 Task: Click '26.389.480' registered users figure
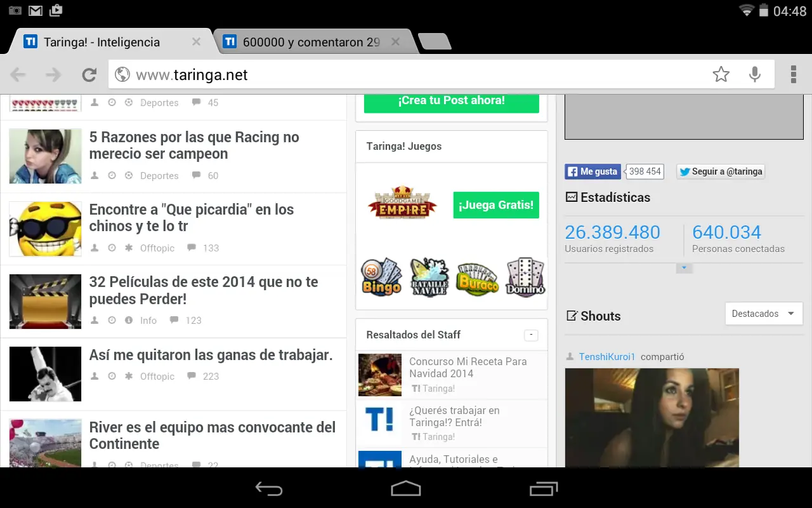[613, 232]
